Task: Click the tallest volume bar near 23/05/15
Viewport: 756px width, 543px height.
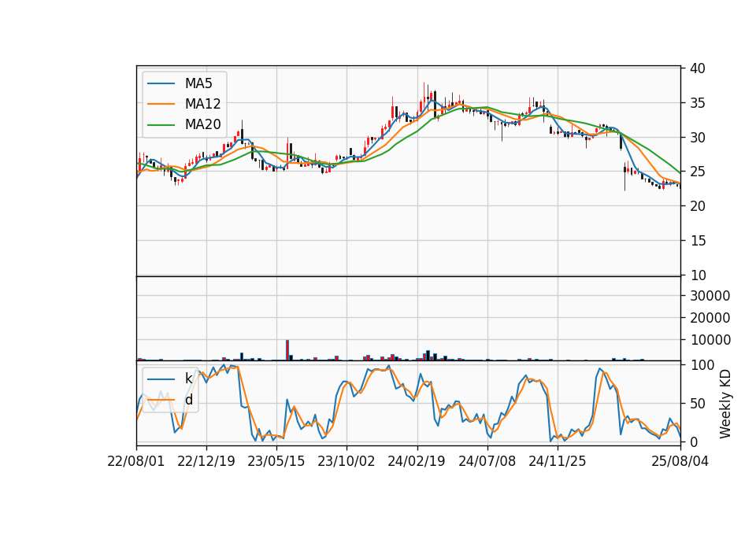Action: (x=287, y=350)
